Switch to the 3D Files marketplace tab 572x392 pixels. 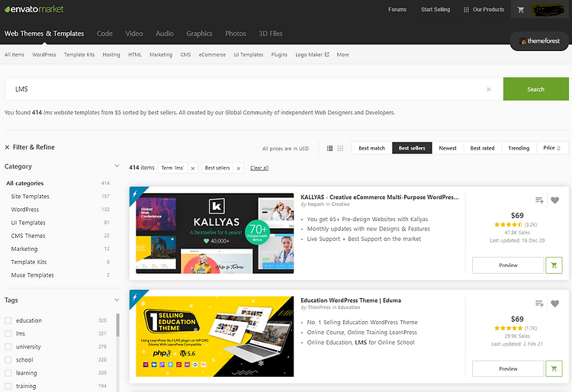(x=270, y=34)
